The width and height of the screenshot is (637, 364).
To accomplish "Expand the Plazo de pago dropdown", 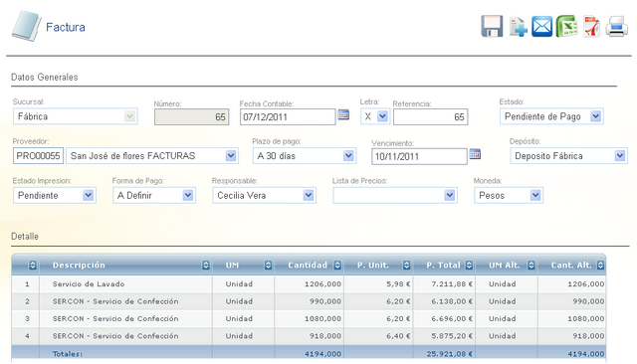I will click(x=305, y=156).
